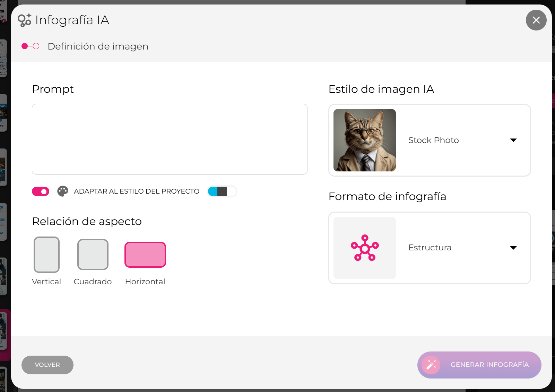Viewport: 555px width, 392px height.
Task: Select the Vertical aspect ratio
Action: coord(46,255)
